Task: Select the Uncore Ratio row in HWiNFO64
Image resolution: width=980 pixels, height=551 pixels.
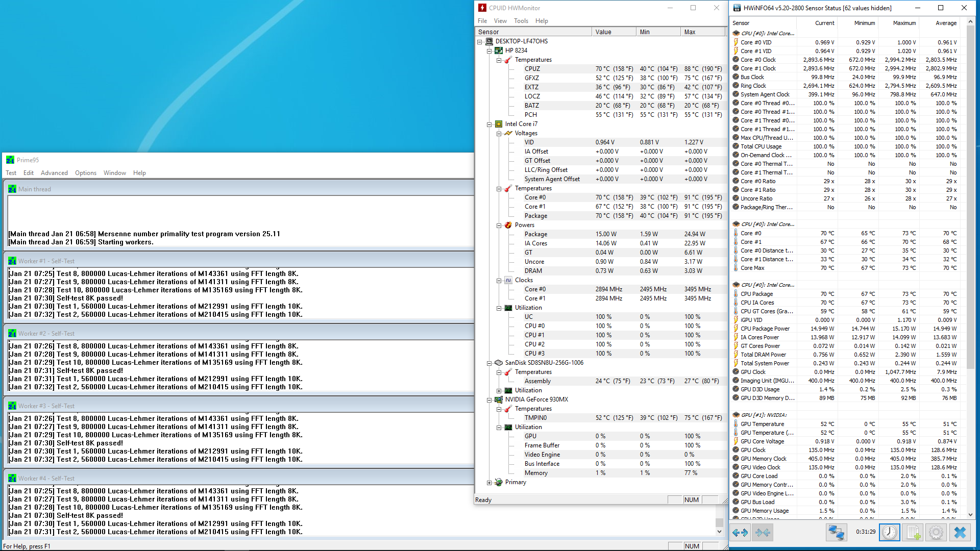Action: click(x=845, y=198)
